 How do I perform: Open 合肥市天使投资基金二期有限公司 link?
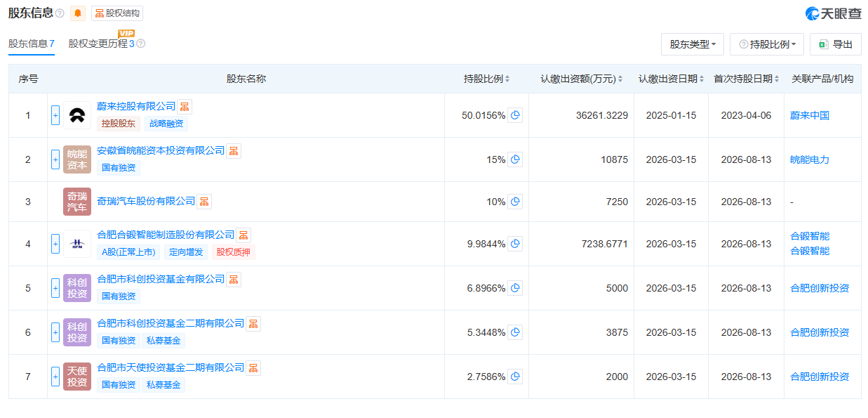pyautogui.click(x=171, y=367)
